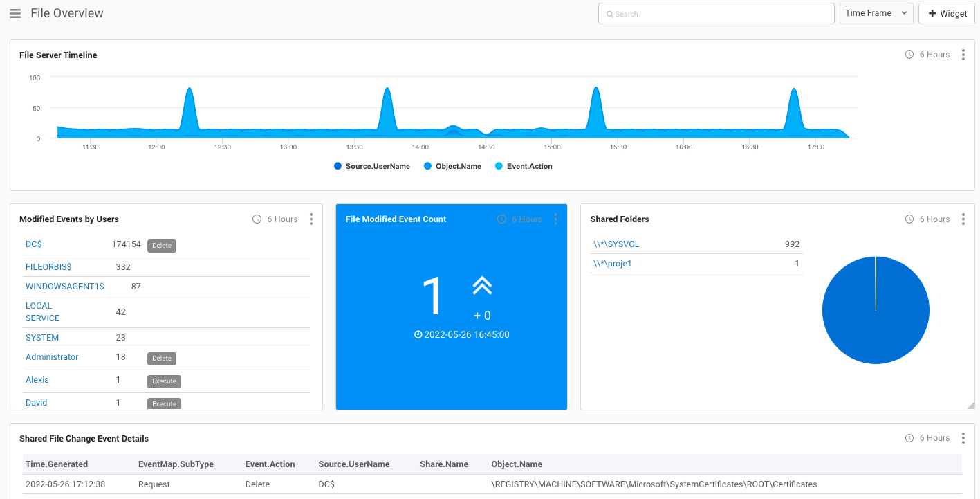Toggle Object.Name legend series
The height and width of the screenshot is (499, 980).
pos(452,166)
